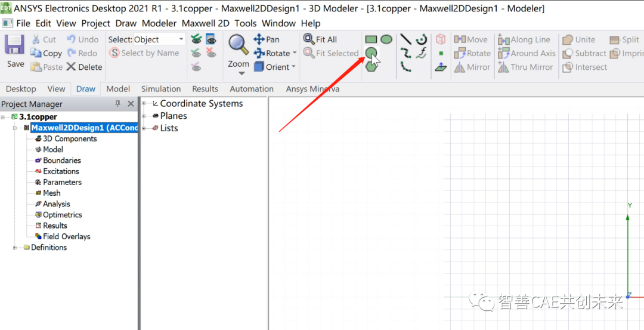The height and width of the screenshot is (330, 644).
Task: Toggle show selected objects in all views
Action: [x=196, y=39]
